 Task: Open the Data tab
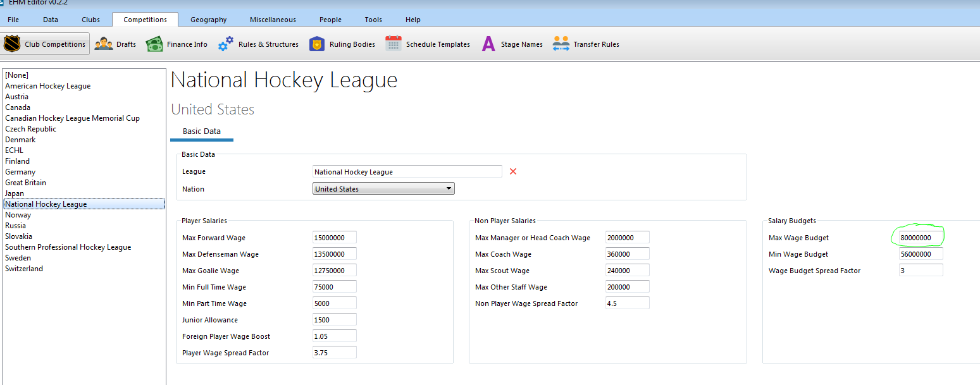tap(51, 20)
